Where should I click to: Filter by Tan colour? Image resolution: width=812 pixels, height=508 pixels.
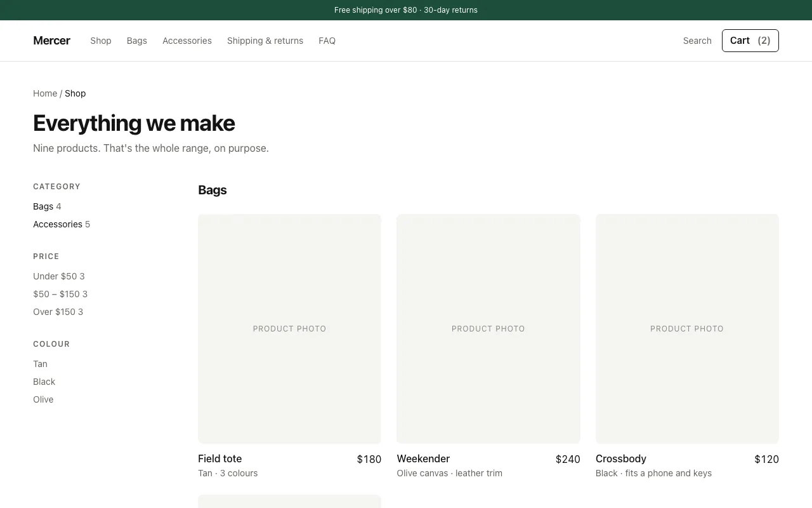point(40,364)
